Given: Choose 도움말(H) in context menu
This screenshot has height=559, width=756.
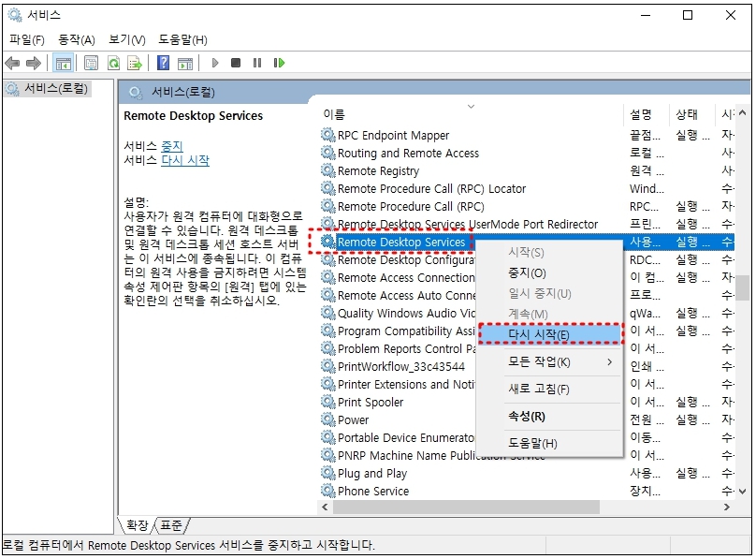Looking at the screenshot, I should tap(549, 443).
